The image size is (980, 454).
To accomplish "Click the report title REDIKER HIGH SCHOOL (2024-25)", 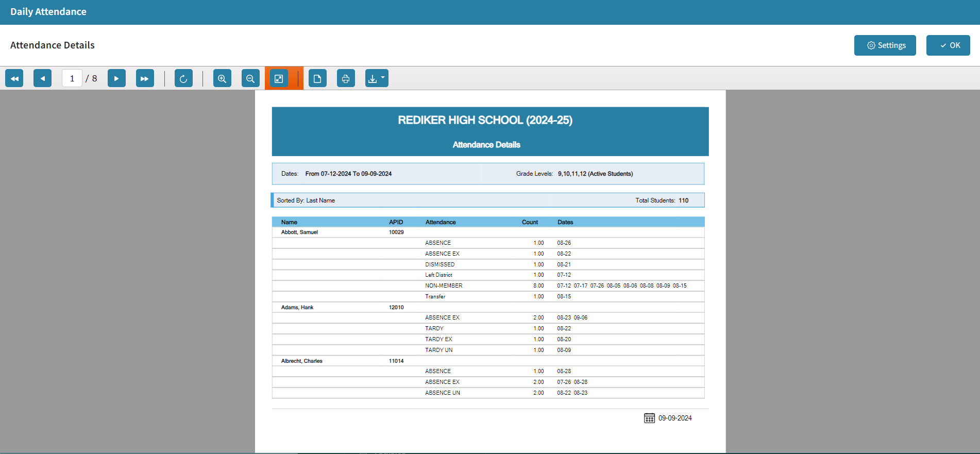I will pos(485,120).
